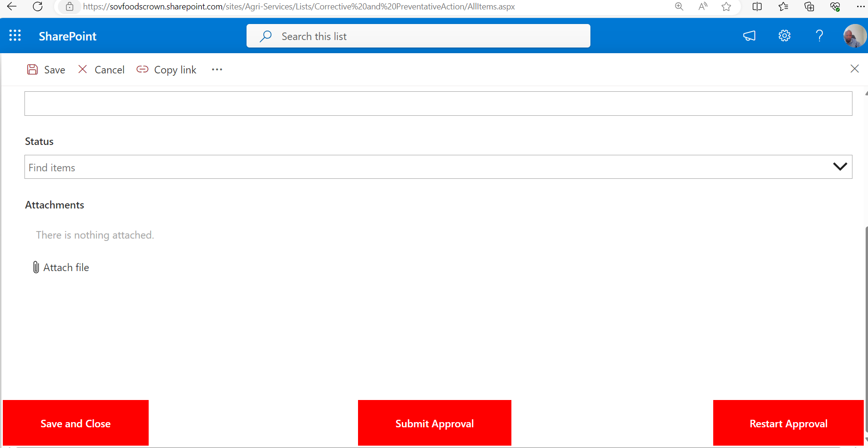The width and height of the screenshot is (868, 448).
Task: Expand the Status dropdown chevron
Action: coord(840,166)
